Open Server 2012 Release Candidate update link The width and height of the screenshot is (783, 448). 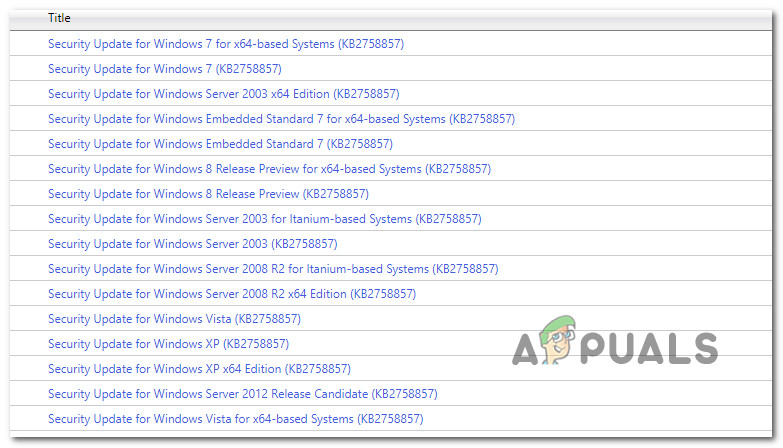click(243, 394)
